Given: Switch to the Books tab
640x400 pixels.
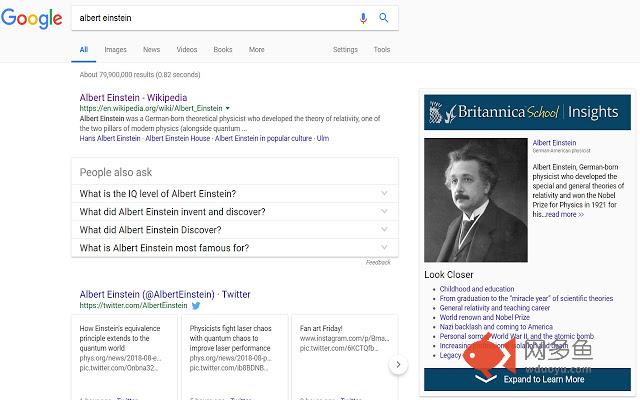Looking at the screenshot, I should [x=223, y=49].
